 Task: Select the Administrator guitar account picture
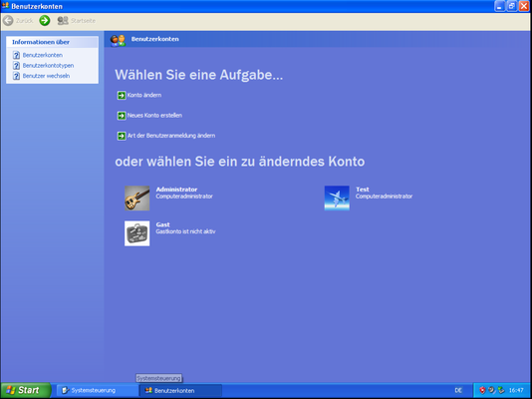(137, 198)
